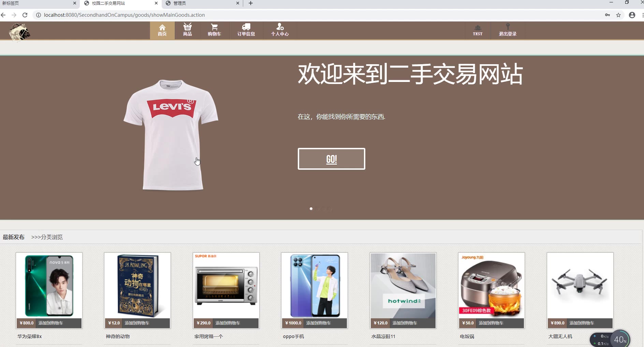The height and width of the screenshot is (347, 644).
Task: Open a new browser tab with plus
Action: coord(251,3)
